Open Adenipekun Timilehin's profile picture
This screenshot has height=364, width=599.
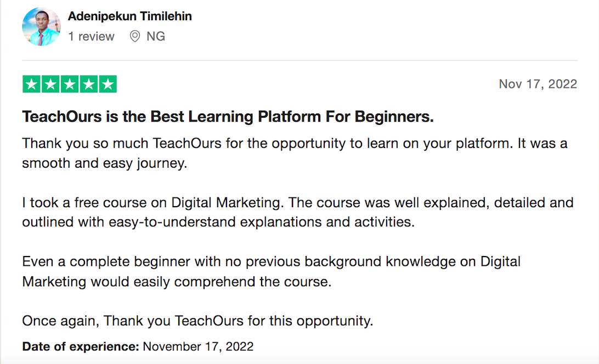(41, 27)
